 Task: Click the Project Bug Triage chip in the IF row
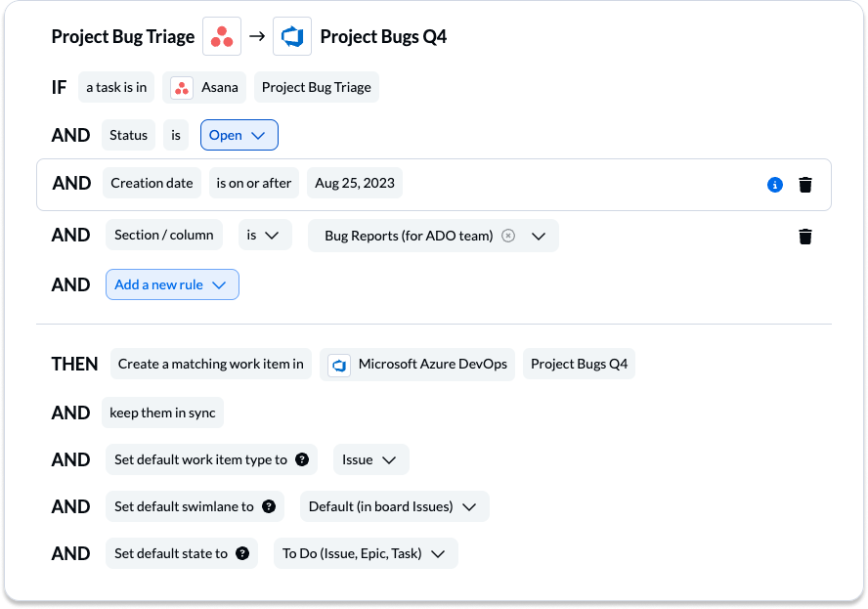click(x=317, y=87)
